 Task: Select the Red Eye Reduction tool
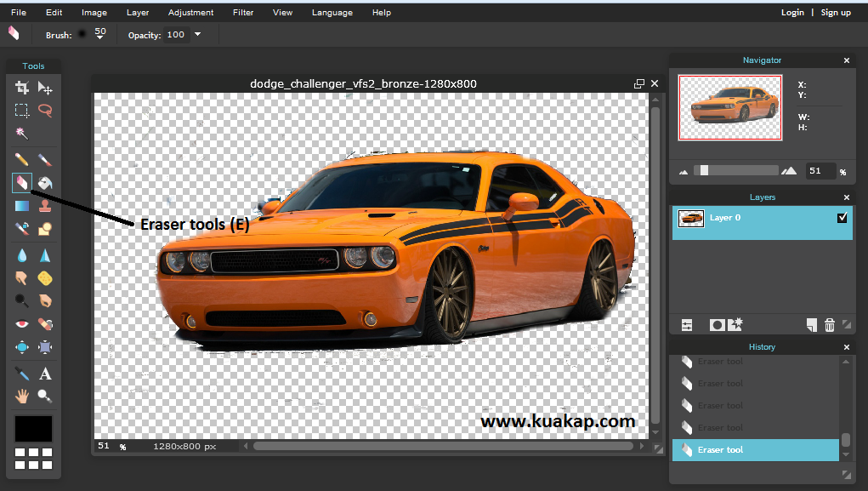point(21,323)
